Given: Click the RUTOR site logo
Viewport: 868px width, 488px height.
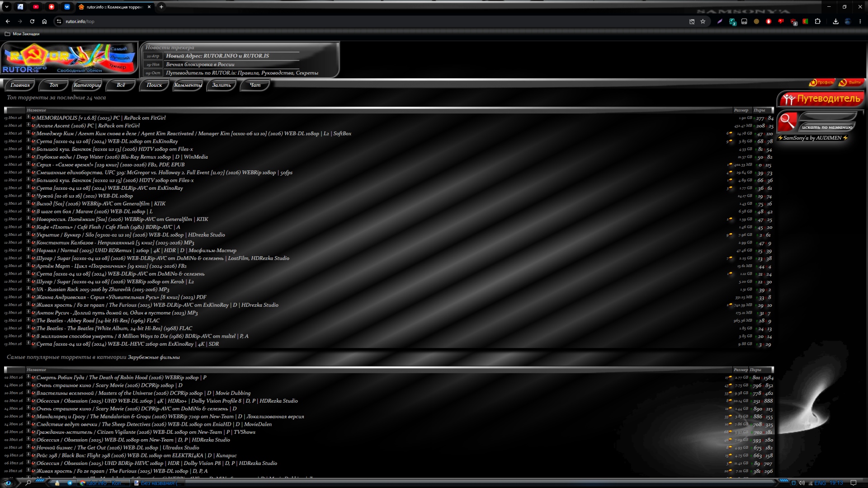Looking at the screenshot, I should pyautogui.click(x=70, y=59).
